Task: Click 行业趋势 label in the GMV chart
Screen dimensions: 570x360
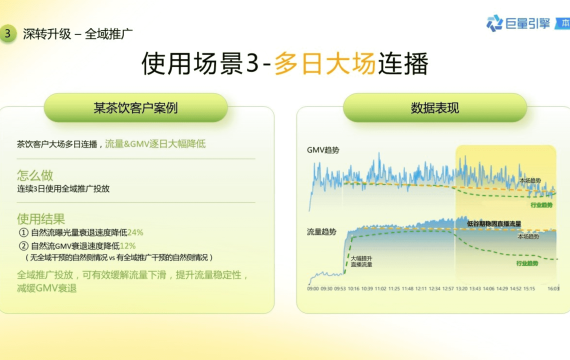Action: 541,205
